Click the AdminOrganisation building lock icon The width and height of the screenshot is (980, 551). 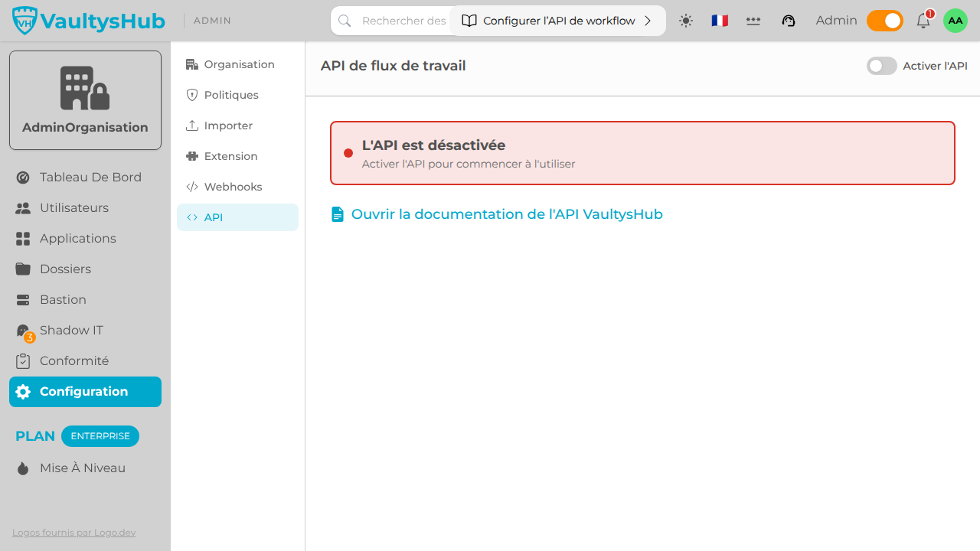click(x=85, y=88)
